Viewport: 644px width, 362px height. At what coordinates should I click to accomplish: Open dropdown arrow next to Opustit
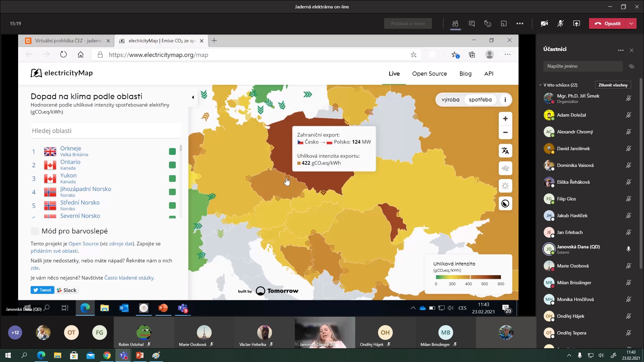pyautogui.click(x=631, y=23)
